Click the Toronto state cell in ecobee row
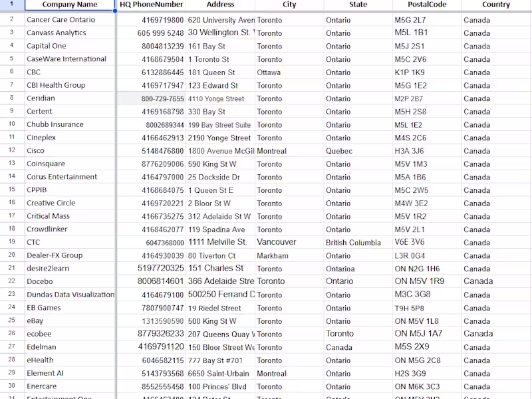 358,334
